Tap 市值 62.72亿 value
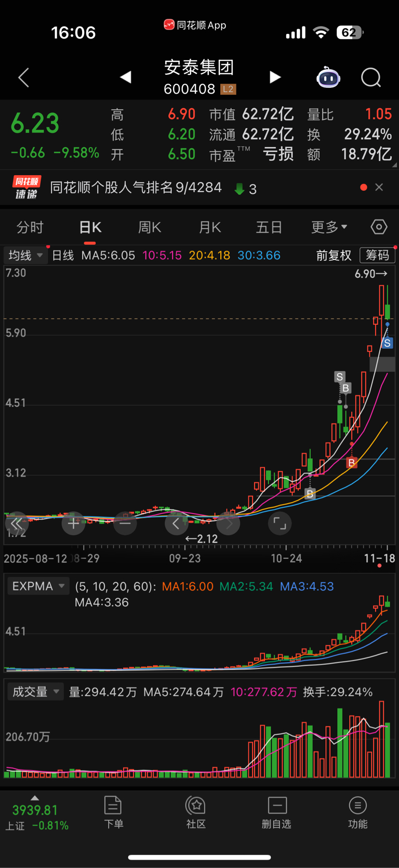399x868 pixels. pos(268,114)
